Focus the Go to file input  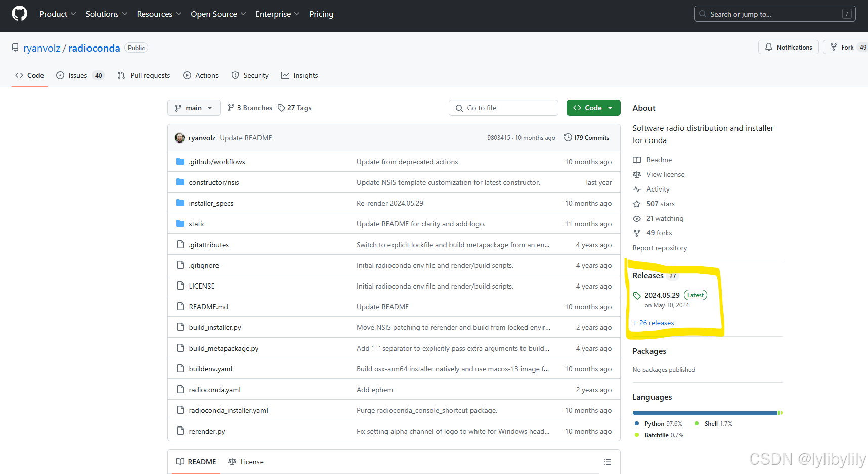coord(503,108)
